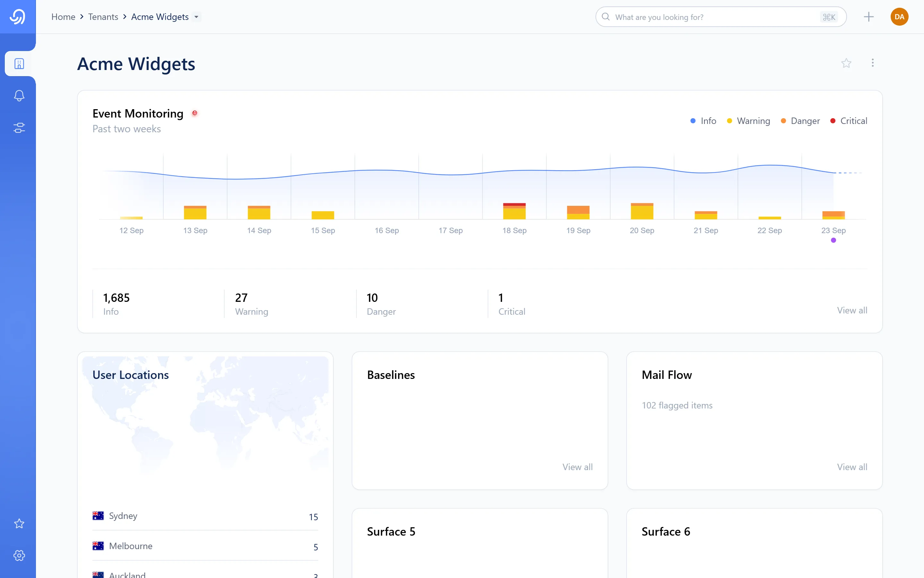Open the three-dot more options menu

872,63
